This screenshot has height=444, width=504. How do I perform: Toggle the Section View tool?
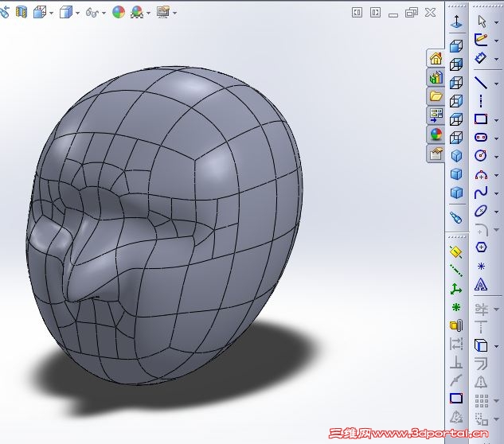[21, 13]
